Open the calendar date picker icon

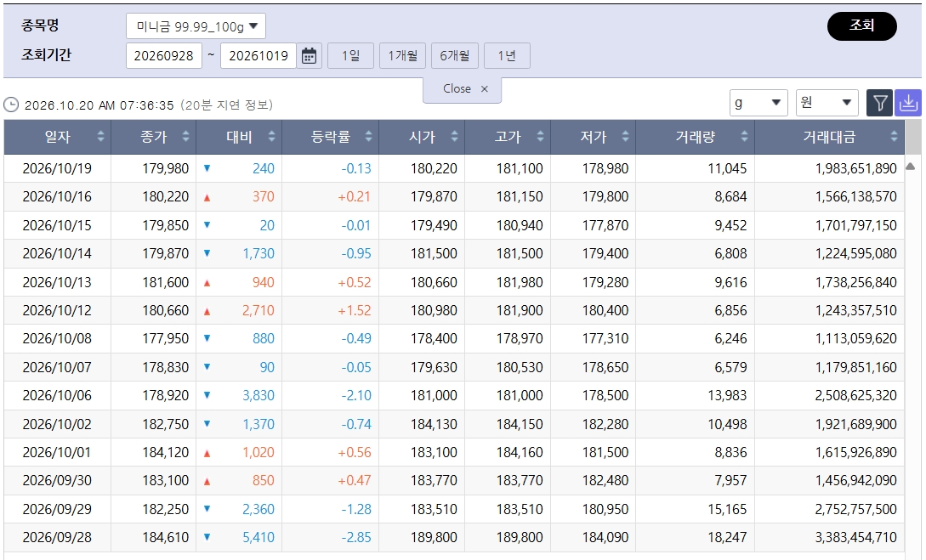(309, 56)
